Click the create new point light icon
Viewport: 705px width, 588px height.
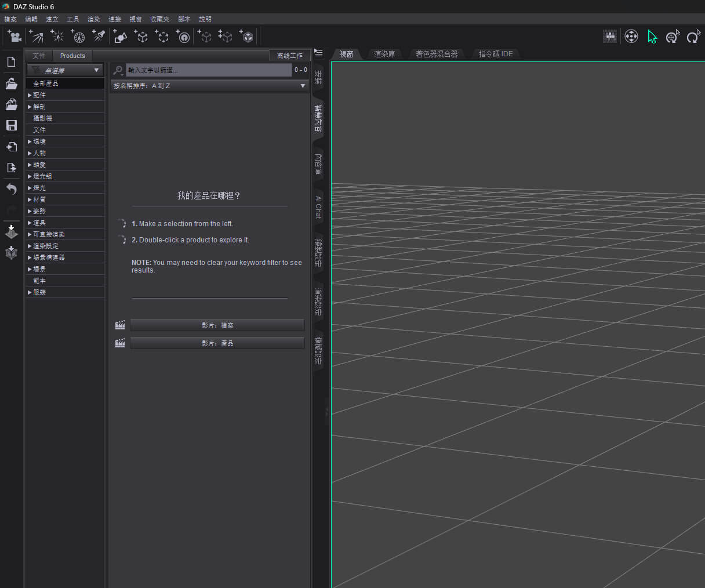(57, 37)
